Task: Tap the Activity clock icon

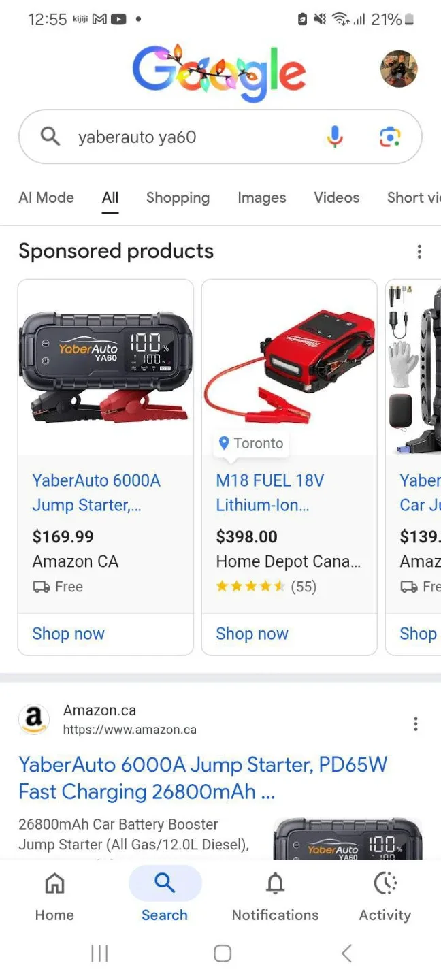Action: 385,883
